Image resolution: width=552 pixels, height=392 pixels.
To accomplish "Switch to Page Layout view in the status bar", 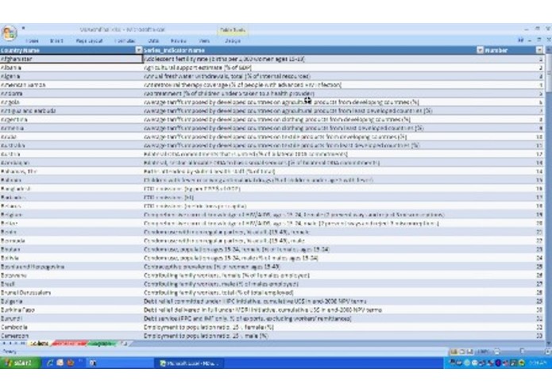I will (462, 352).
